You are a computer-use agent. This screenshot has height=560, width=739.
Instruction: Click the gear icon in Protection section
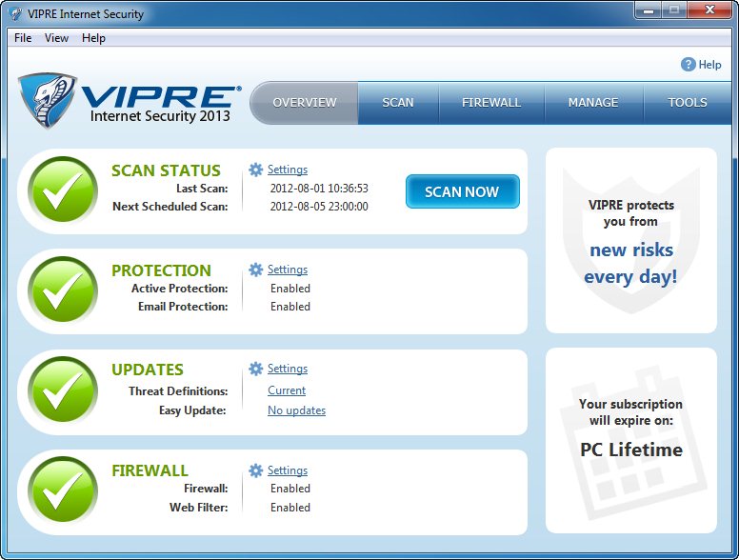255,270
